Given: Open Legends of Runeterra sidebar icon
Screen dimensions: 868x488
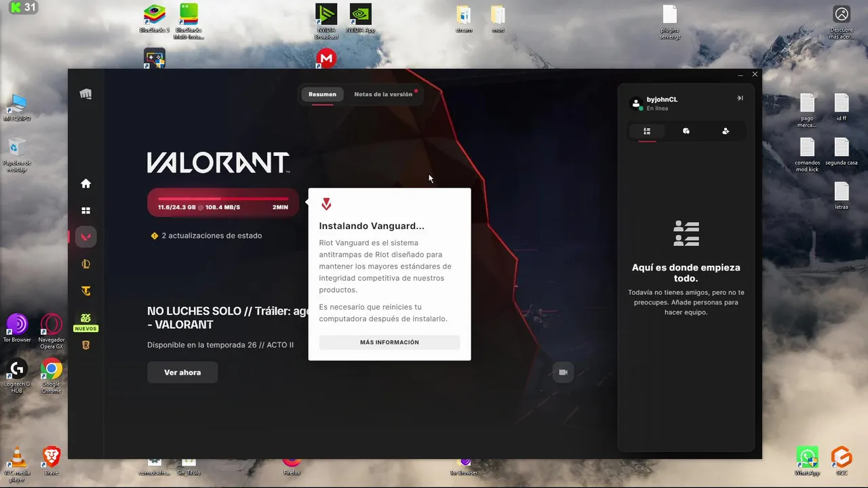Looking at the screenshot, I should click(x=86, y=346).
